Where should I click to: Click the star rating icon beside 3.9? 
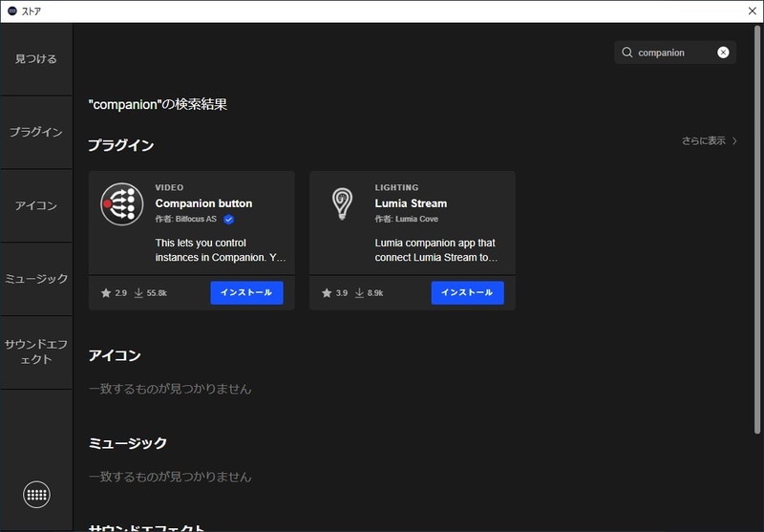(327, 293)
